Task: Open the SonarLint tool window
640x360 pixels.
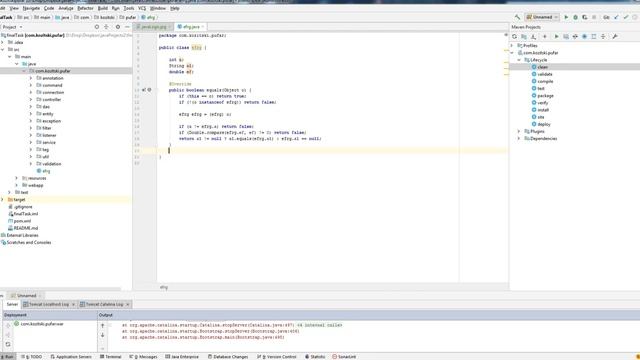Action: pos(344,357)
